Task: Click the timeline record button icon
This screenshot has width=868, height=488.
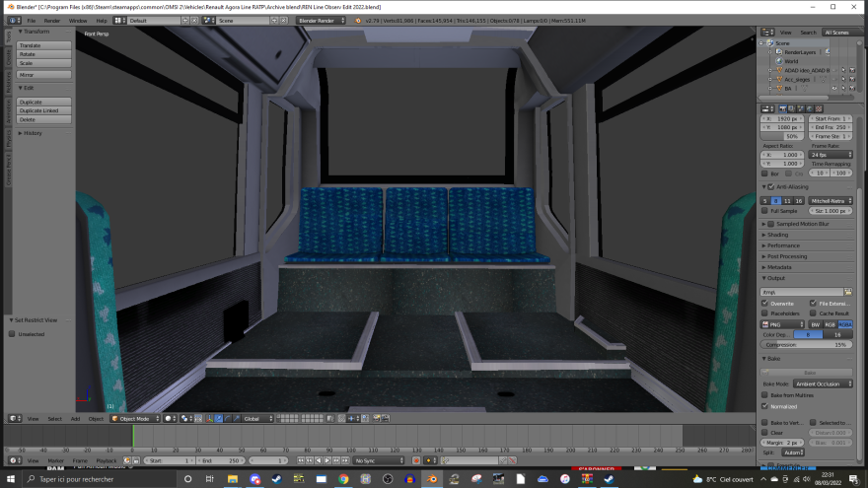Action: pos(416,460)
